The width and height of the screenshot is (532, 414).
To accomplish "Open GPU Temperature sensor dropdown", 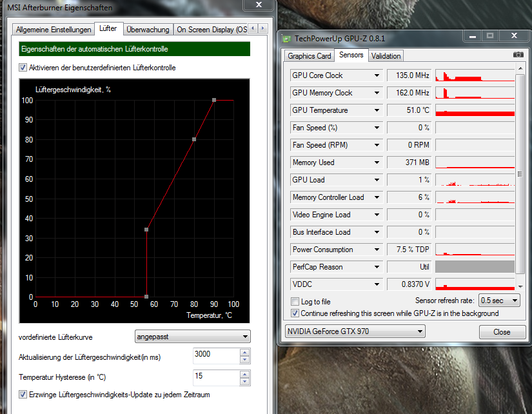I will click(x=377, y=110).
